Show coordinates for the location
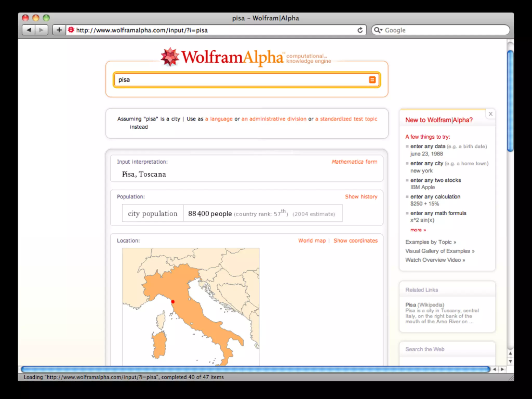 [x=355, y=241]
